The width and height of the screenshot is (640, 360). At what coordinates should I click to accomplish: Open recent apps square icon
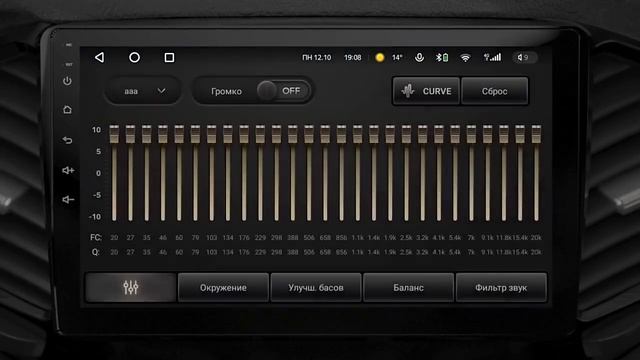pyautogui.click(x=169, y=58)
